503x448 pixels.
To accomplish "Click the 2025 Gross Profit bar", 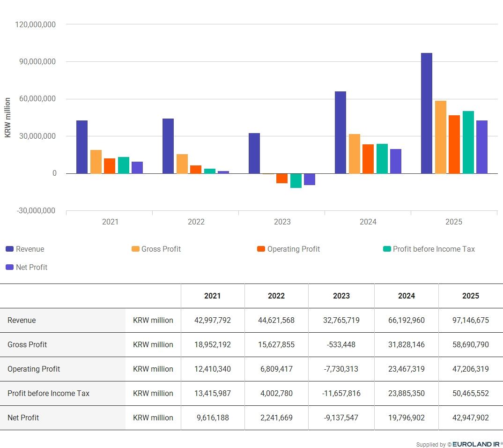I will (x=440, y=137).
